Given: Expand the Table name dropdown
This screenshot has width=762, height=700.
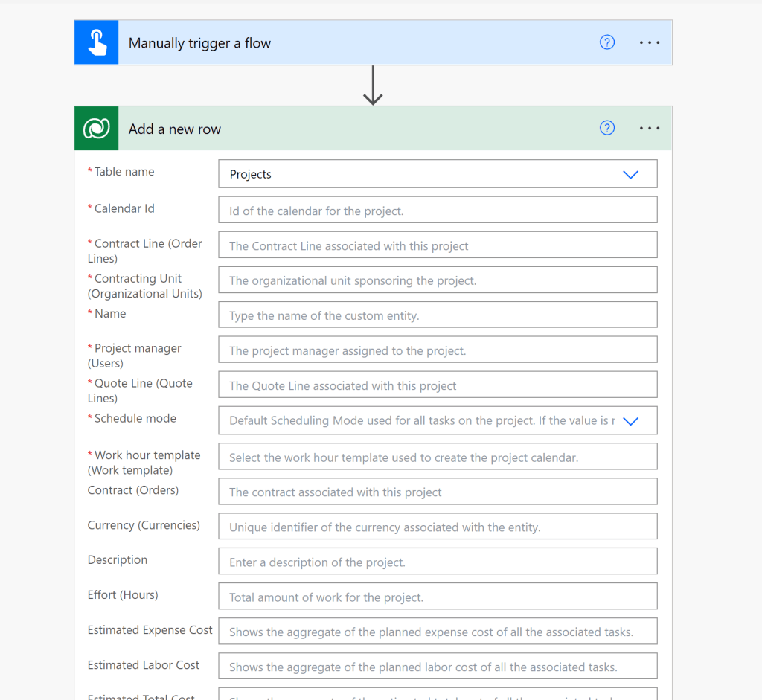Looking at the screenshot, I should [630, 174].
